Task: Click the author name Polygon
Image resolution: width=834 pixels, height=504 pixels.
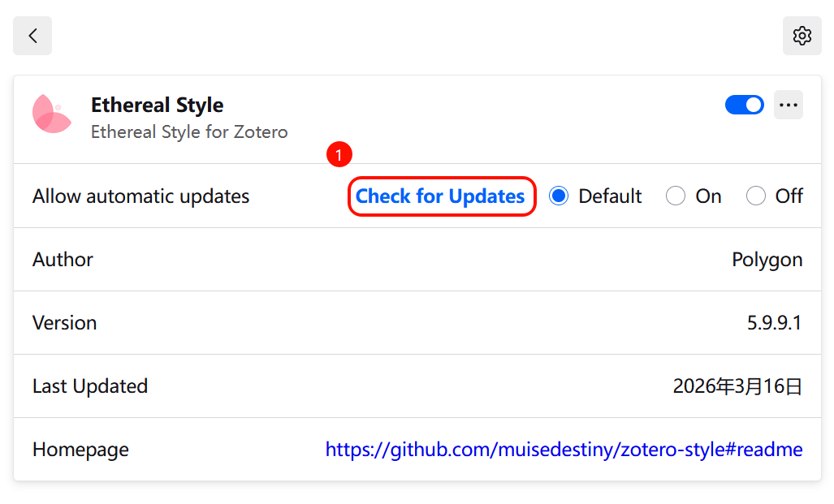Action: click(767, 260)
